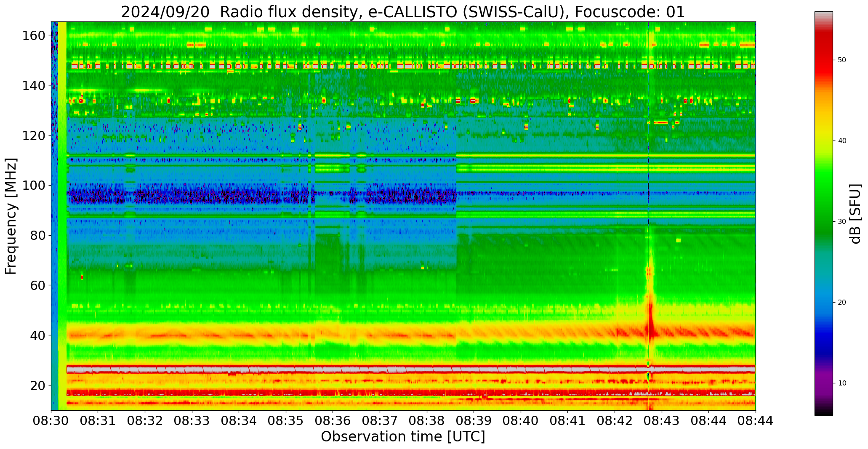The height and width of the screenshot is (449, 868).
Task: Click the '08:38' time axis label
Action: (x=427, y=421)
